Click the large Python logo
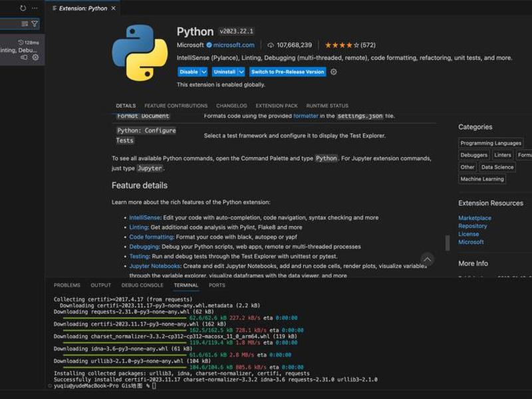 (140, 53)
